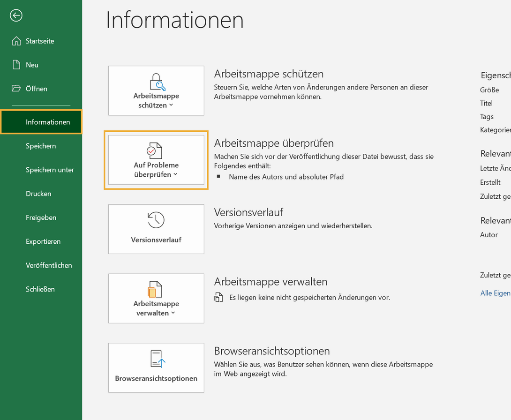Select Exportieren from the sidebar

43,241
